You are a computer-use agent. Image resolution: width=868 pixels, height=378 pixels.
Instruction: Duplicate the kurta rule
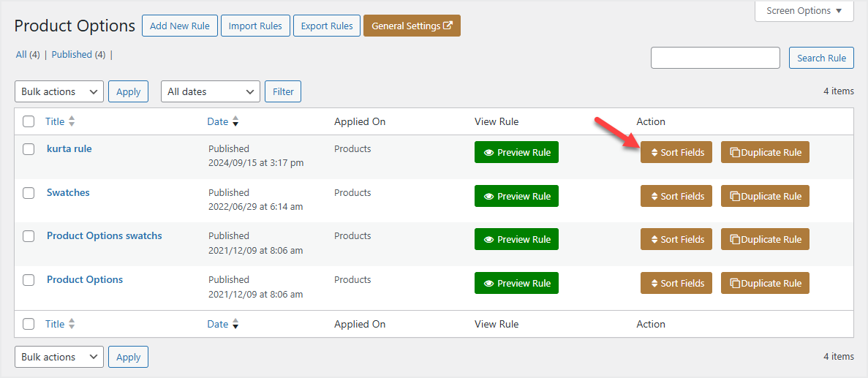tap(765, 153)
